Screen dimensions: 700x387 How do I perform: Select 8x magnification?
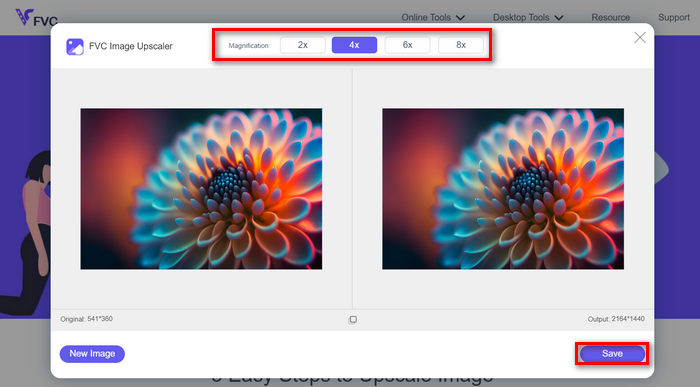click(461, 45)
